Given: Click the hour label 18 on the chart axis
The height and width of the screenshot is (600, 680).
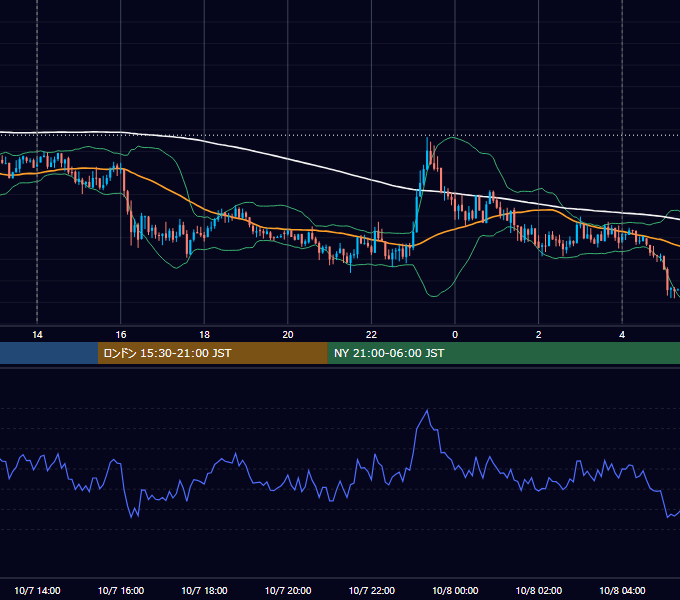Looking at the screenshot, I should [x=204, y=335].
